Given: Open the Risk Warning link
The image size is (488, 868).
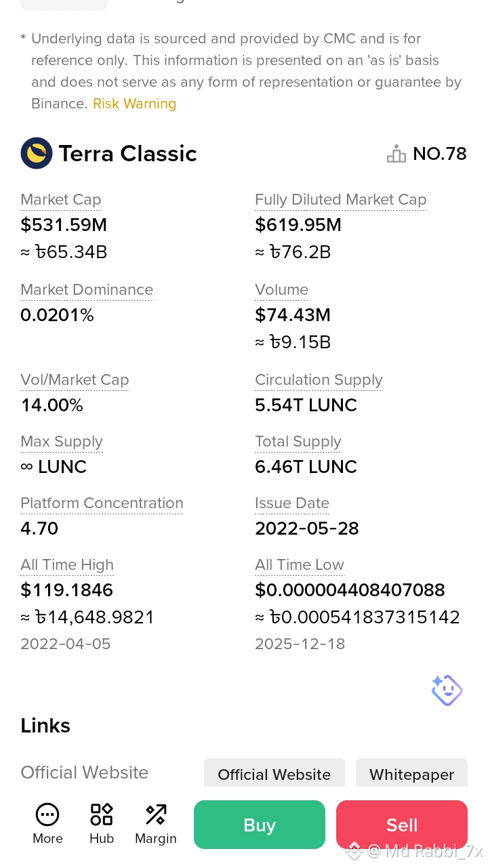Looking at the screenshot, I should [x=134, y=104].
